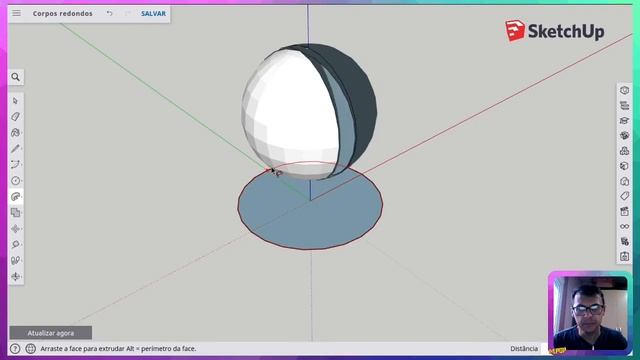Click the redo arrow
The image size is (640, 360).
pos(127,13)
